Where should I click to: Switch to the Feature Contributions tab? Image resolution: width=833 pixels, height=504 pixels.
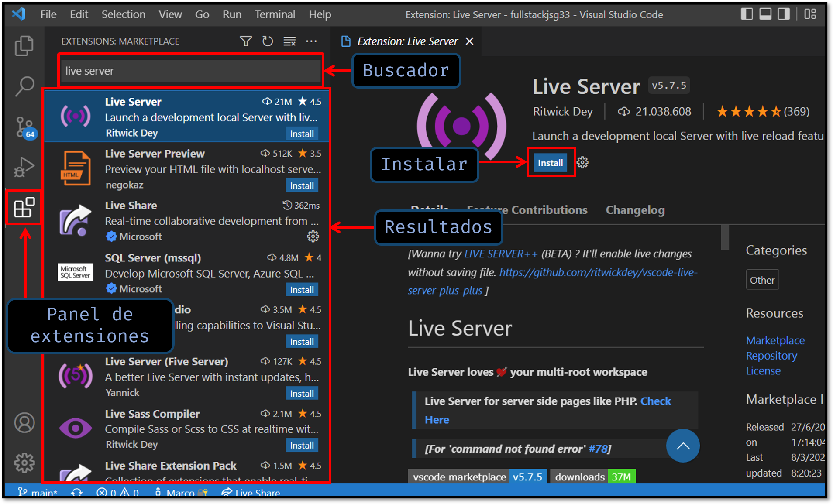[x=527, y=210]
